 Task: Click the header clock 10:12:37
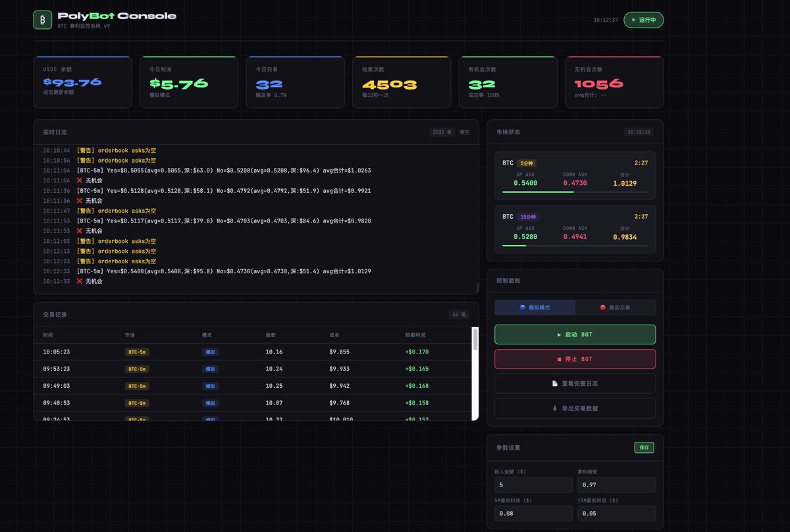(x=606, y=20)
